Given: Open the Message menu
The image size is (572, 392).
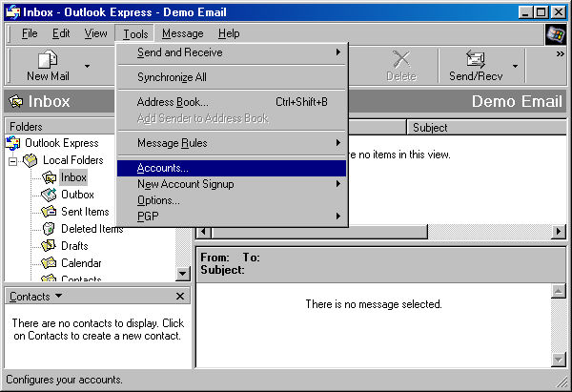Looking at the screenshot, I should point(183,33).
